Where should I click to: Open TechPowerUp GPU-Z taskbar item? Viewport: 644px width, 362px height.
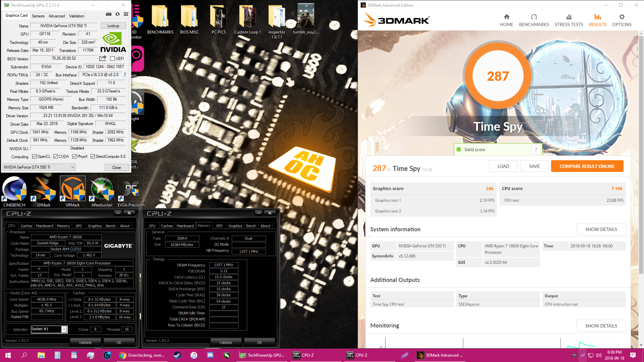262,355
